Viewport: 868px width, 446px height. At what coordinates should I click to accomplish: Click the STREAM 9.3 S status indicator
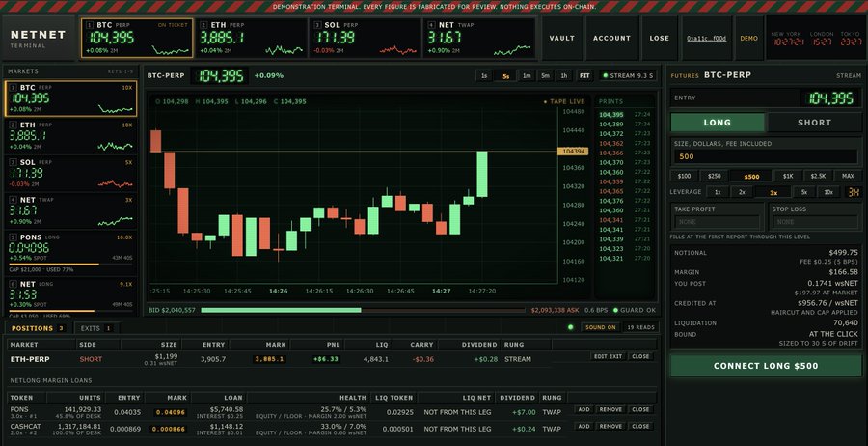tap(627, 76)
